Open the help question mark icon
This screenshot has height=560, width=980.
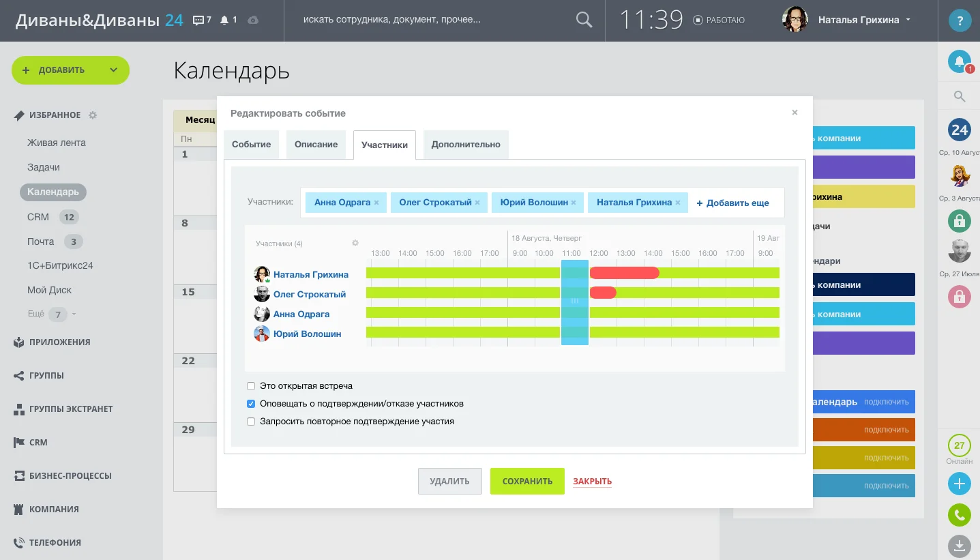pos(960,20)
